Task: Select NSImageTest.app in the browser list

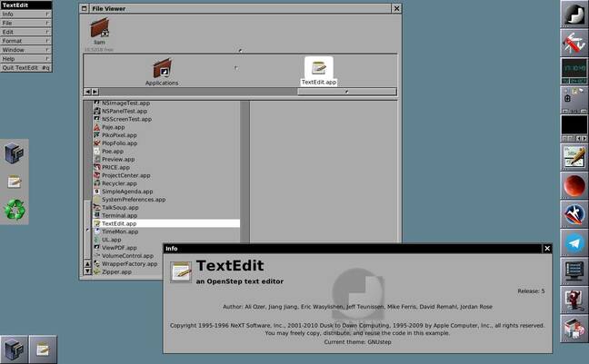Action: 166,103
